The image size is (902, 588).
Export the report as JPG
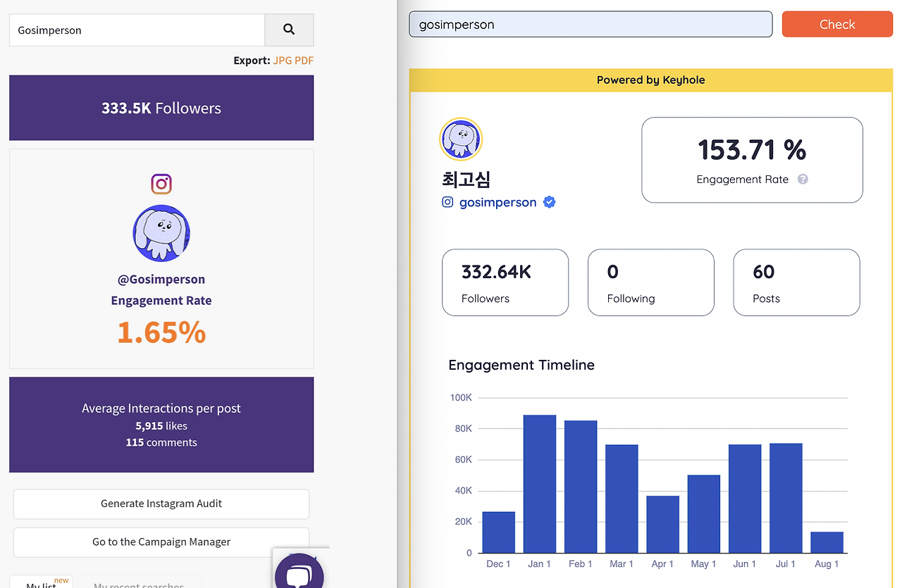click(x=282, y=61)
